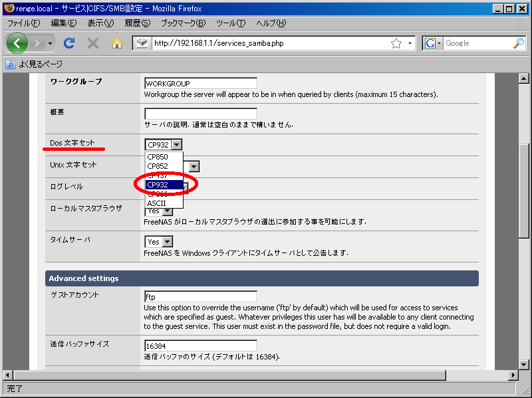Viewport: 532px width, 398px height.
Task: Click the horizontal scrollbar left arrow
Action: (x=8, y=375)
